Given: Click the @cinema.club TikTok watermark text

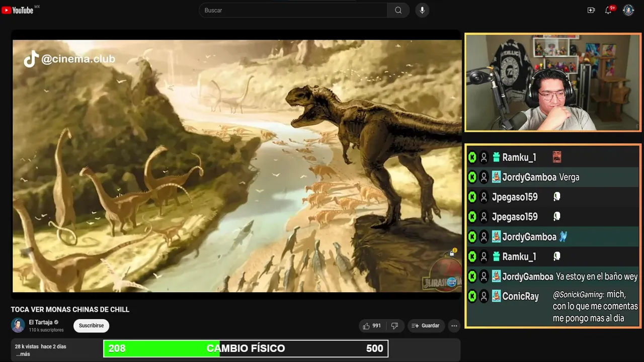Looking at the screenshot, I should (x=78, y=59).
